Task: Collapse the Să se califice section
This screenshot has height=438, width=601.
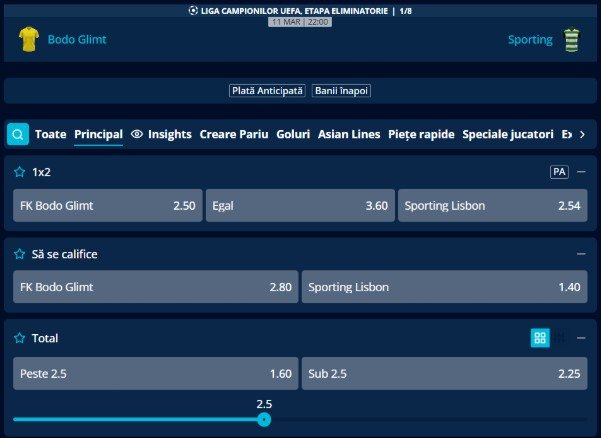Action: [581, 254]
